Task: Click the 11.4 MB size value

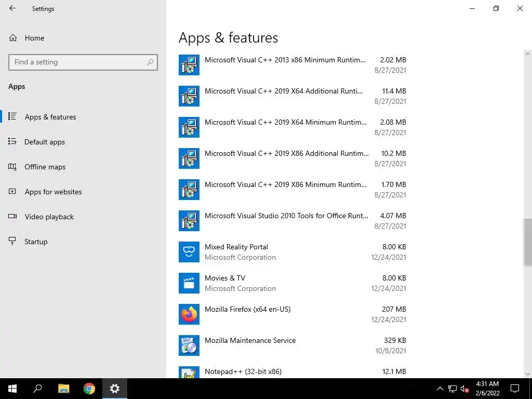Action: coord(394,91)
